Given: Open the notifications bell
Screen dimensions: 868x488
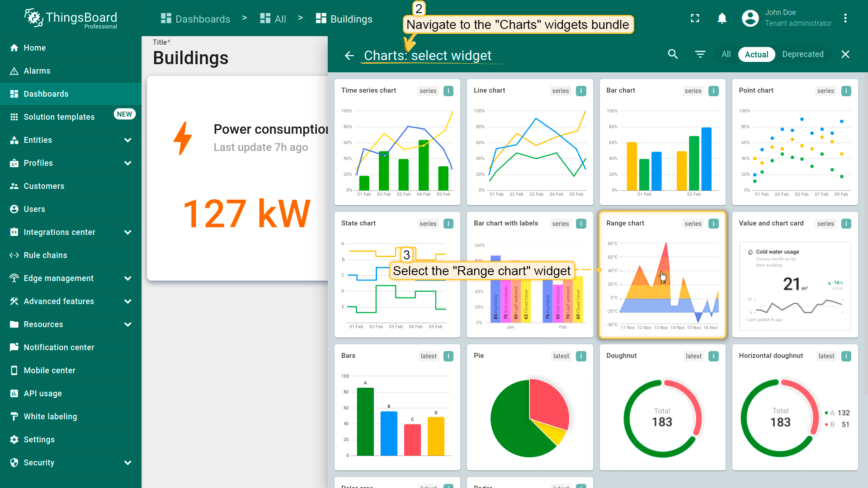Looking at the screenshot, I should click(722, 18).
